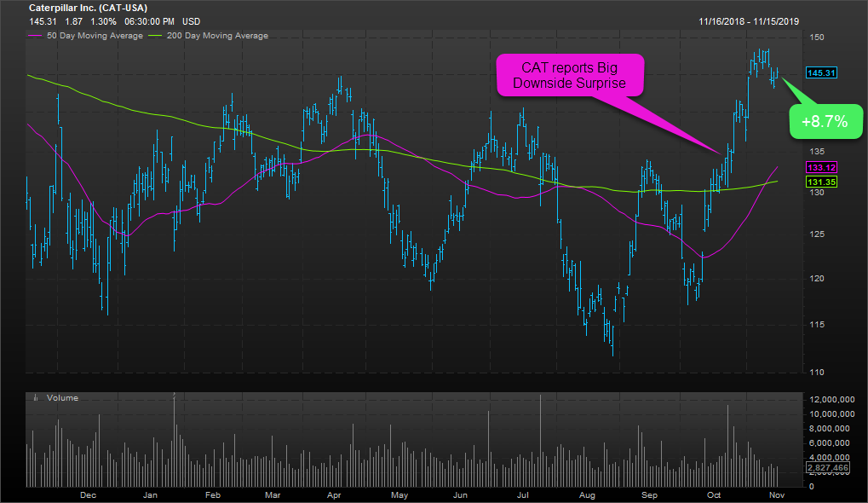Click the 06:30:00 PM timestamp
Image resolution: width=868 pixels, height=503 pixels.
149,21
